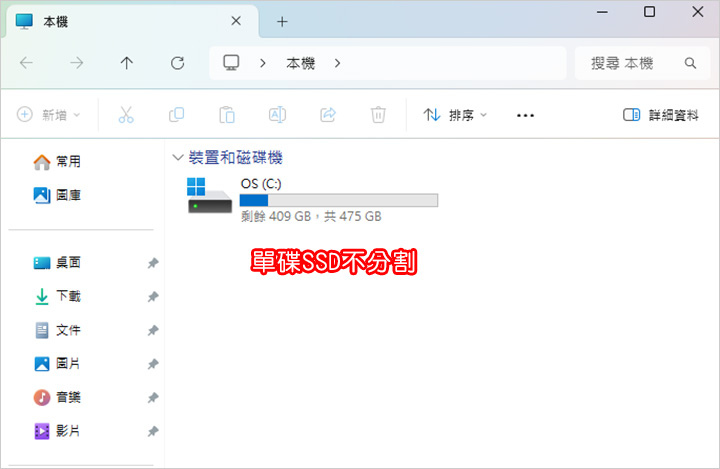Toggle the 詳細資料 details pane
Image resolution: width=720 pixels, height=469 pixels.
pos(661,115)
